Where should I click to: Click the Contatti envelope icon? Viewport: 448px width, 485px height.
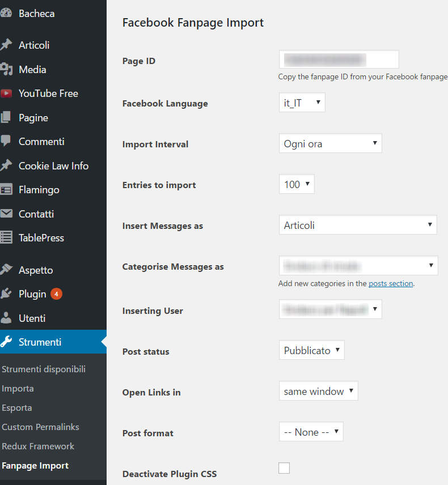pyautogui.click(x=6, y=214)
